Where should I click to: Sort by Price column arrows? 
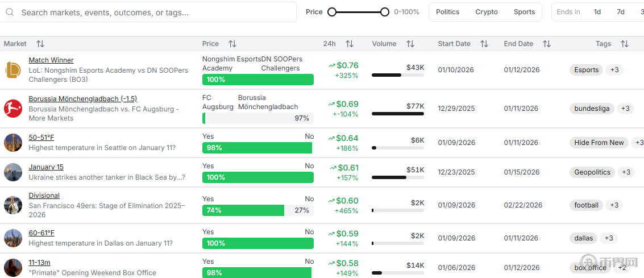coord(232,44)
